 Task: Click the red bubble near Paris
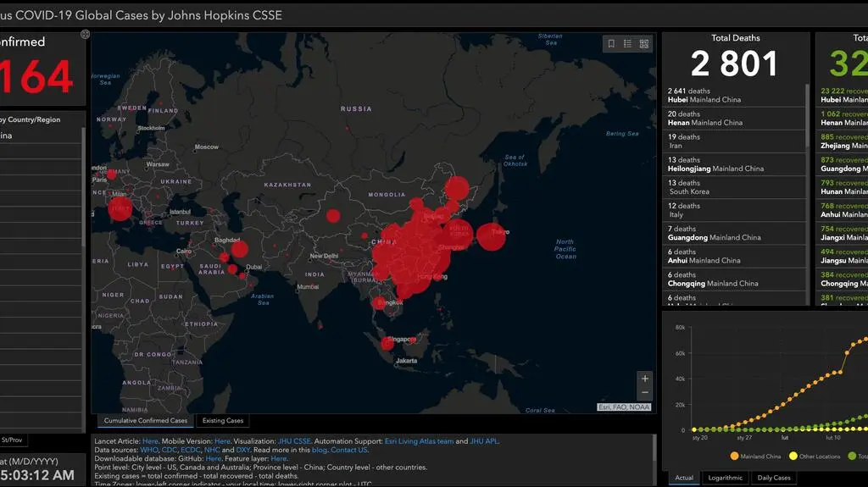(x=112, y=174)
